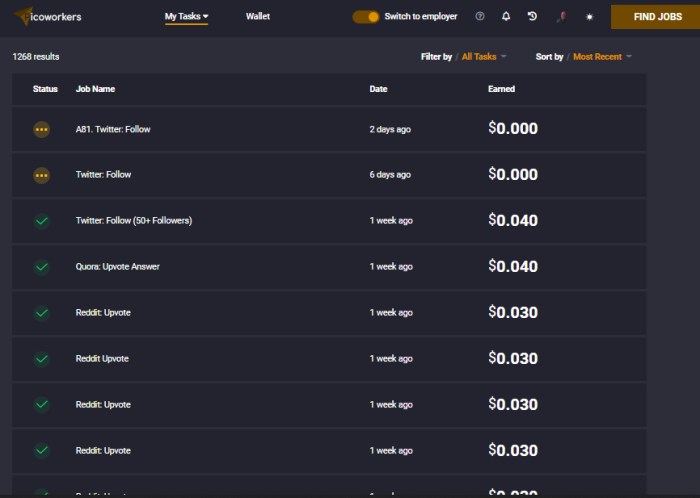Open the Twitter: Follow (50+ Followers) task
Image resolution: width=700 pixels, height=498 pixels.
click(134, 220)
